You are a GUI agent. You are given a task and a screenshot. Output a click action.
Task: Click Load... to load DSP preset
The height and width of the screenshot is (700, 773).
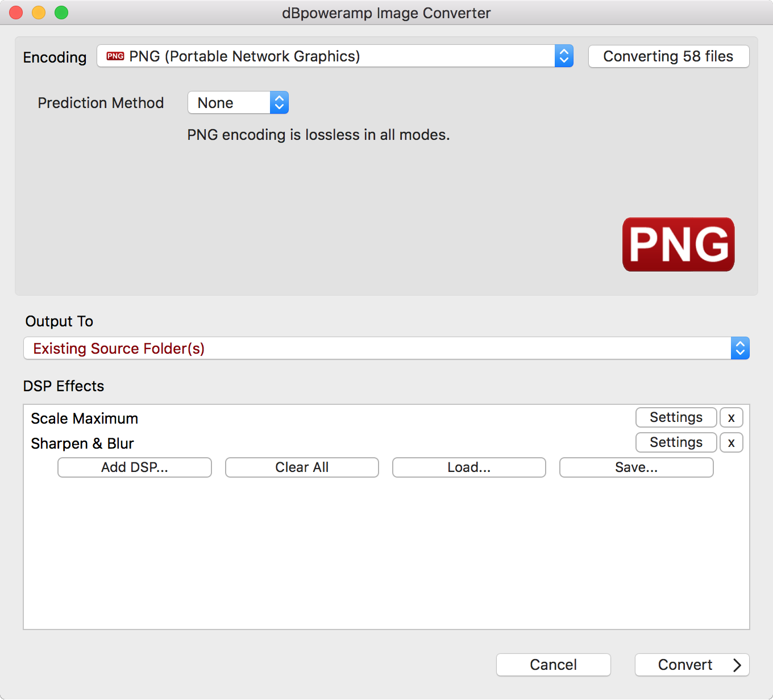(469, 467)
